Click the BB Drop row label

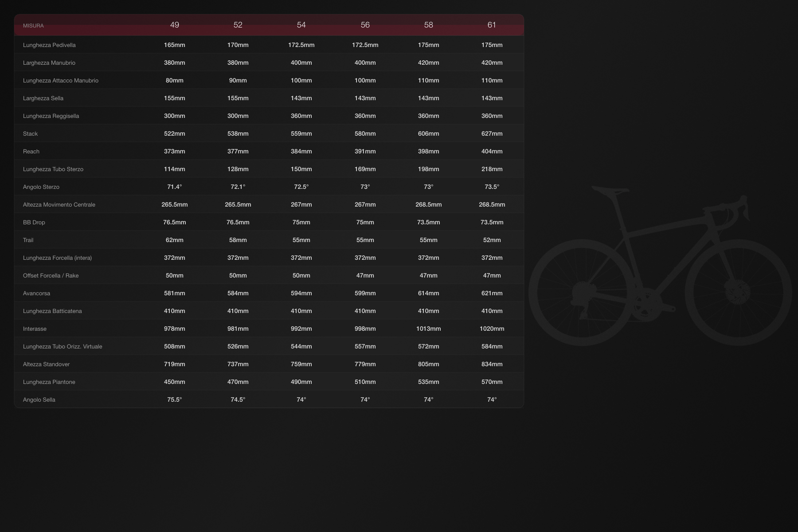pos(34,222)
